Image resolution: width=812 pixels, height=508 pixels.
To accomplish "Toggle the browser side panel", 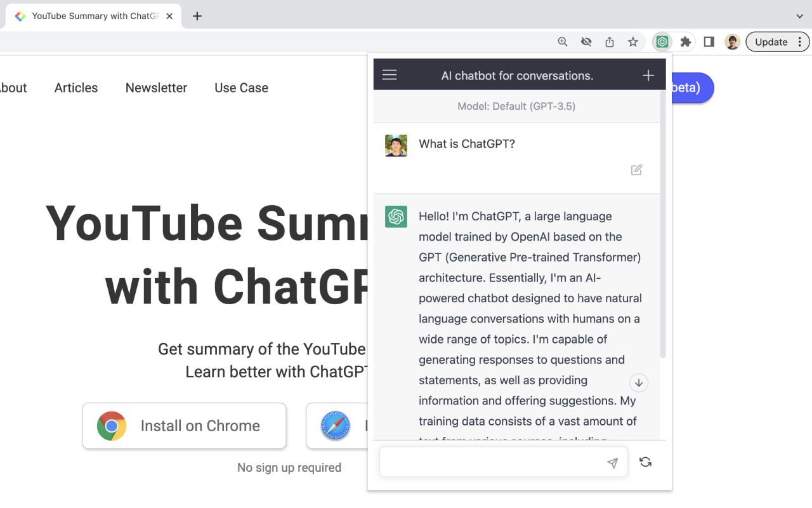I will pyautogui.click(x=709, y=41).
